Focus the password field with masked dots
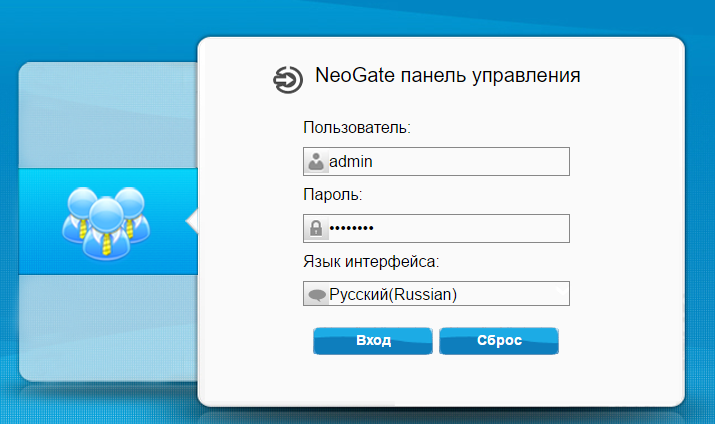Screen dimensions: 715x424 436,228
